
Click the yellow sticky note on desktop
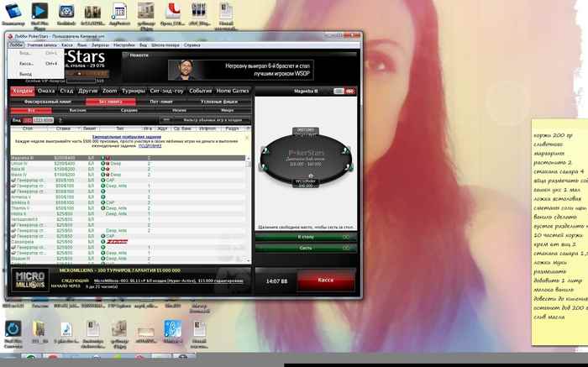559,232
